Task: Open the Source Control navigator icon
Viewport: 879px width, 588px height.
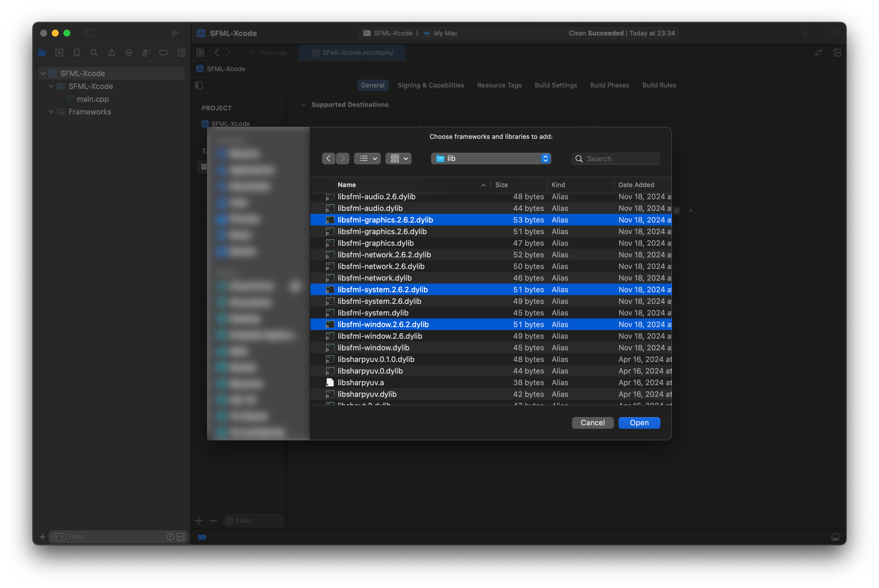Action: click(59, 53)
